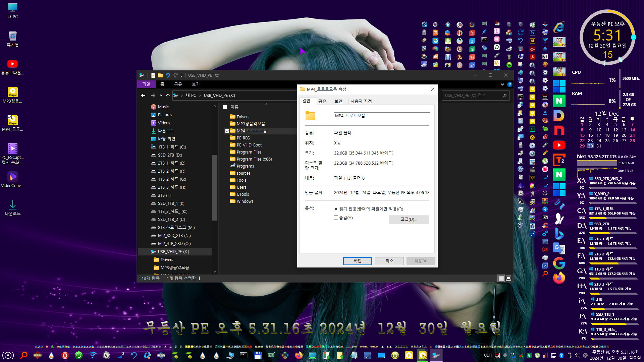Image resolution: width=644 pixels, height=362 pixels.
Task: Open the red YouTube icon in right dock
Action: click(559, 145)
